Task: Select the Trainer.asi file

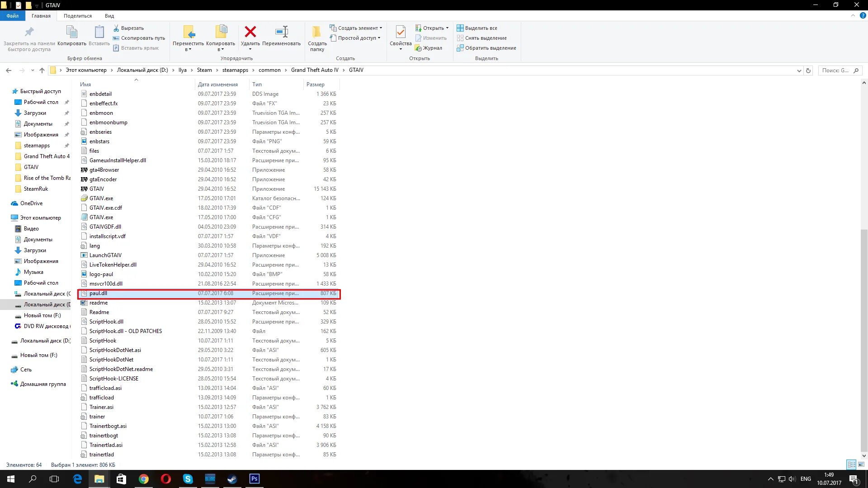Action: (x=101, y=407)
